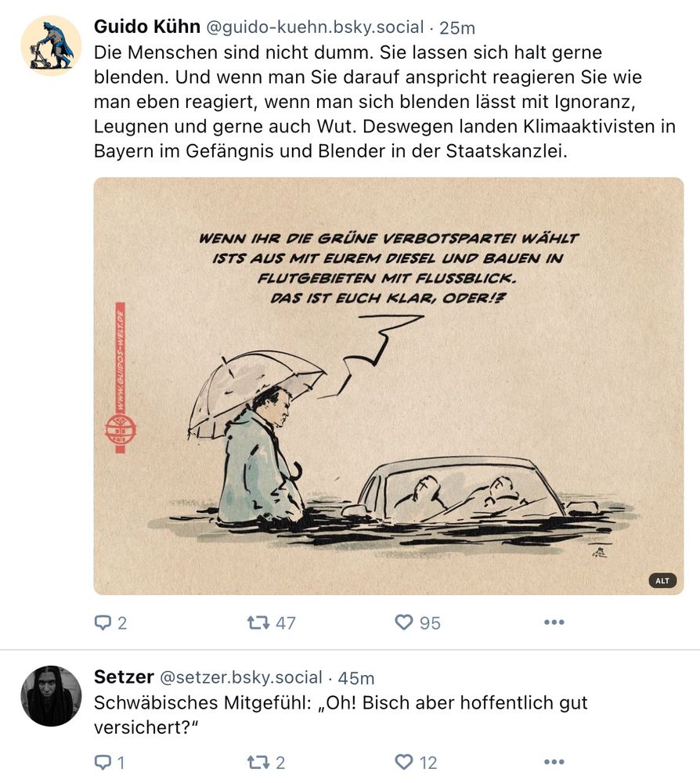Open the reply icon on Guido Kühn's post
Screen dimensions: 700x783
click(x=103, y=622)
